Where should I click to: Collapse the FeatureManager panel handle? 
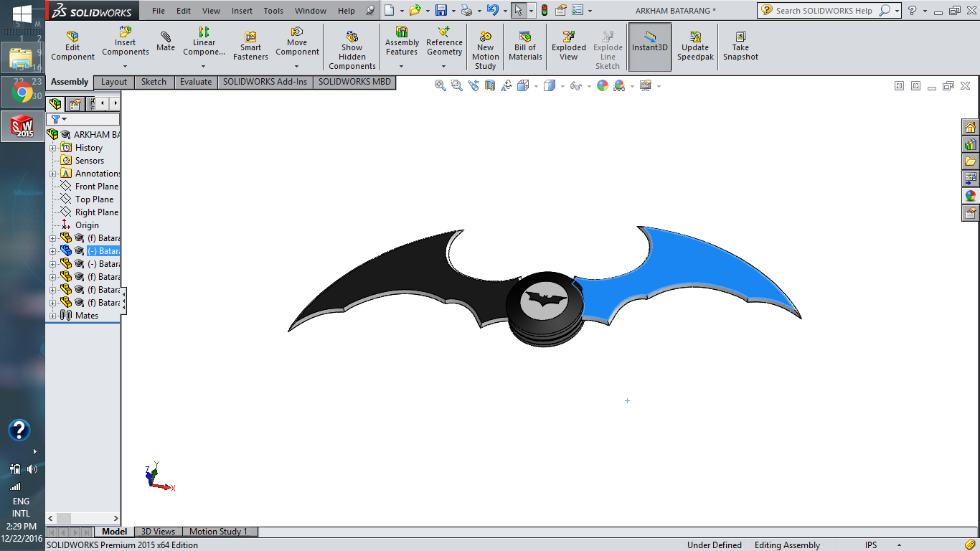[x=124, y=300]
